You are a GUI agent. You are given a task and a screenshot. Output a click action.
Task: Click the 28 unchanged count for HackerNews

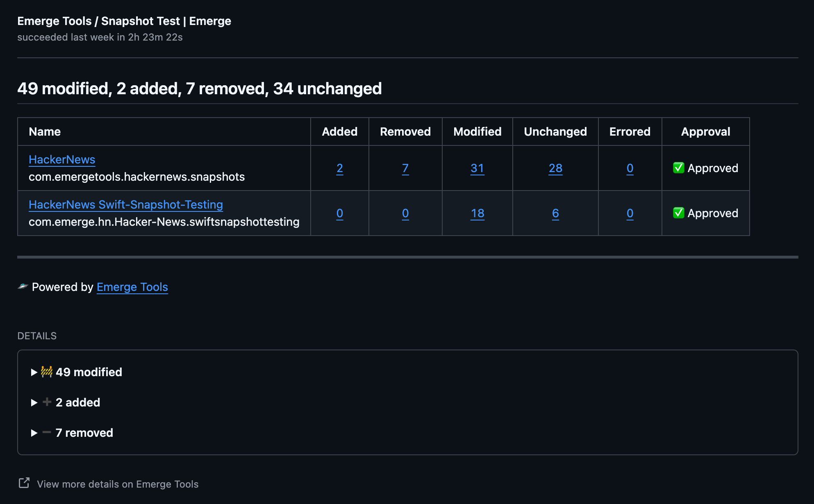(x=555, y=168)
